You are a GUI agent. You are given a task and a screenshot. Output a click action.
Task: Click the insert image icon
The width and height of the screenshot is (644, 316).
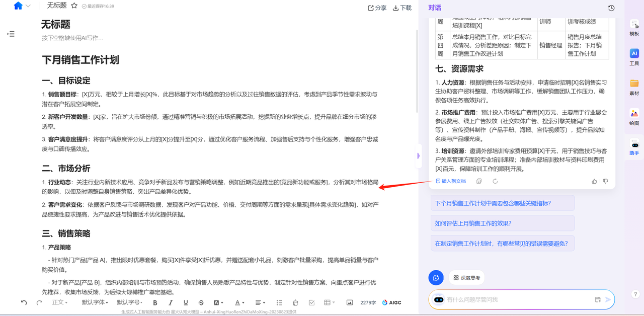[350, 302]
